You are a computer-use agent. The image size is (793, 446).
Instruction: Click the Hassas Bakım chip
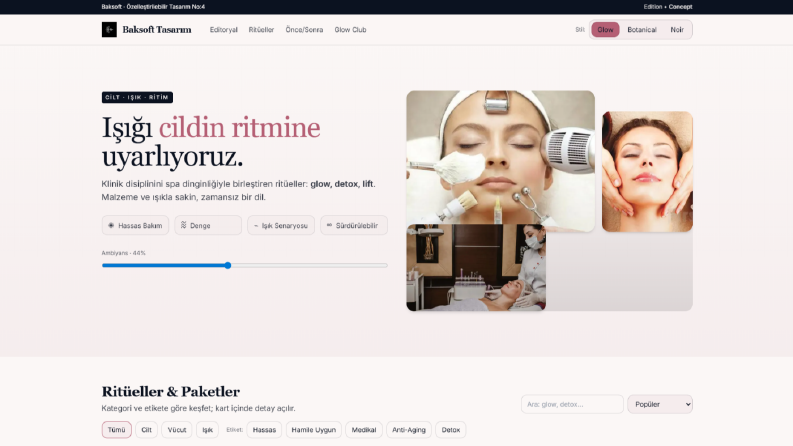click(135, 226)
